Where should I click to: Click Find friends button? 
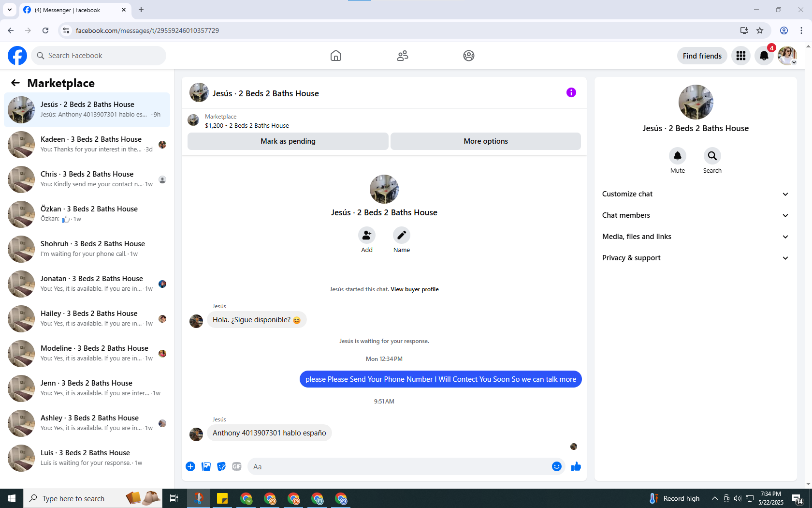click(702, 56)
